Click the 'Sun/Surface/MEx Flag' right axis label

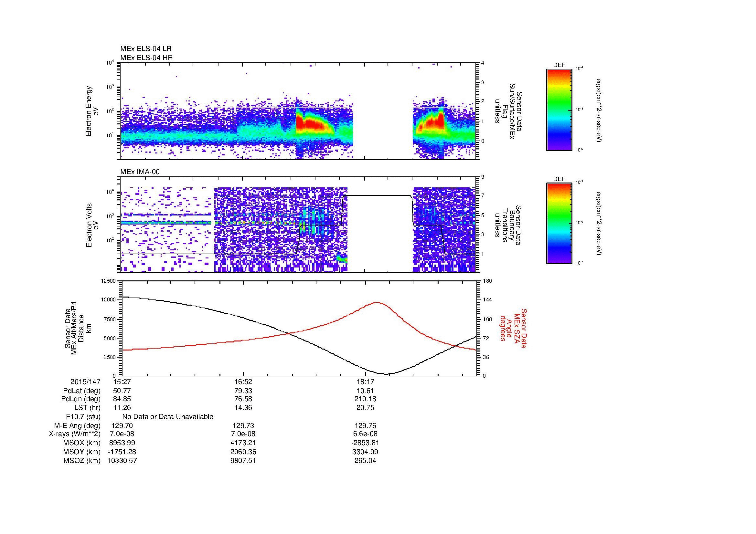click(x=509, y=111)
